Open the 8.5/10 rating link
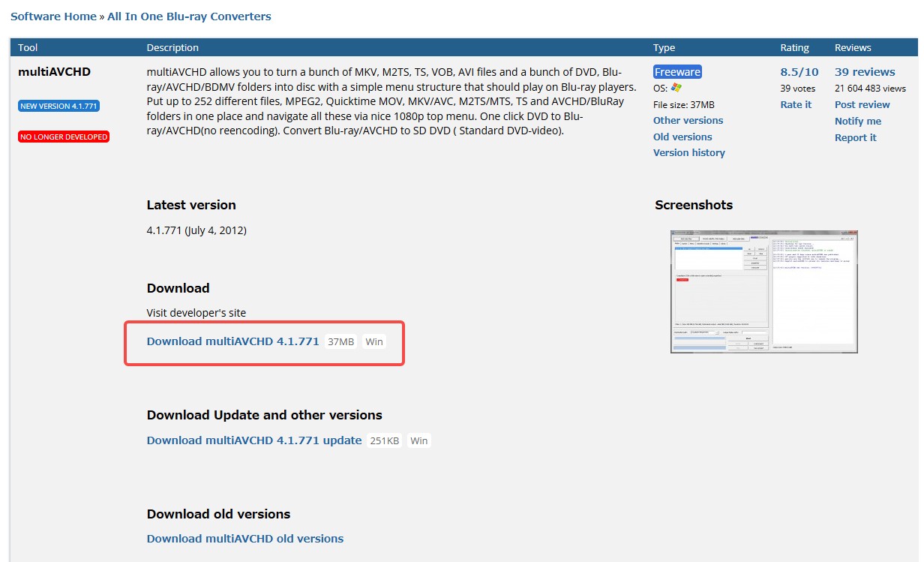This screenshot has height=562, width=924. [x=799, y=72]
